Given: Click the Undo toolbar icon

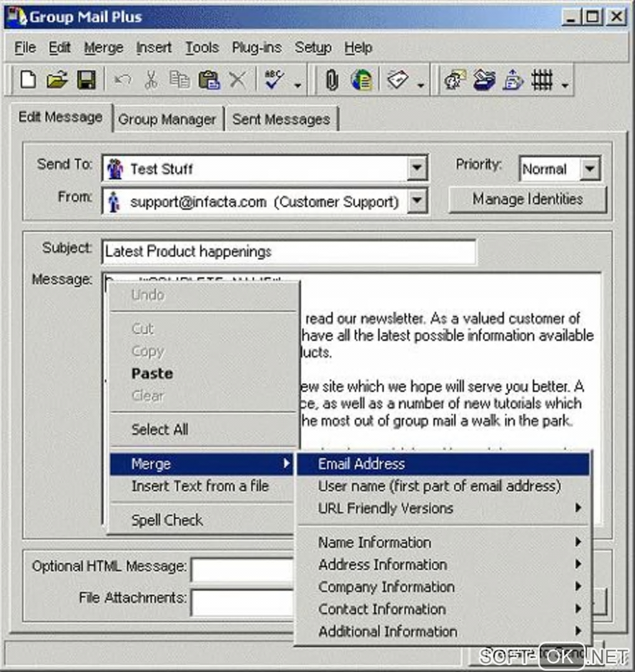Looking at the screenshot, I should pyautogui.click(x=123, y=80).
